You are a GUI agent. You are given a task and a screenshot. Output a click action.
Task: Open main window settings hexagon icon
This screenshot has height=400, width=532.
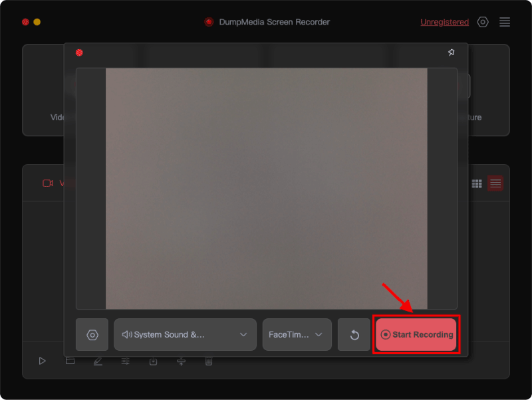(x=483, y=22)
